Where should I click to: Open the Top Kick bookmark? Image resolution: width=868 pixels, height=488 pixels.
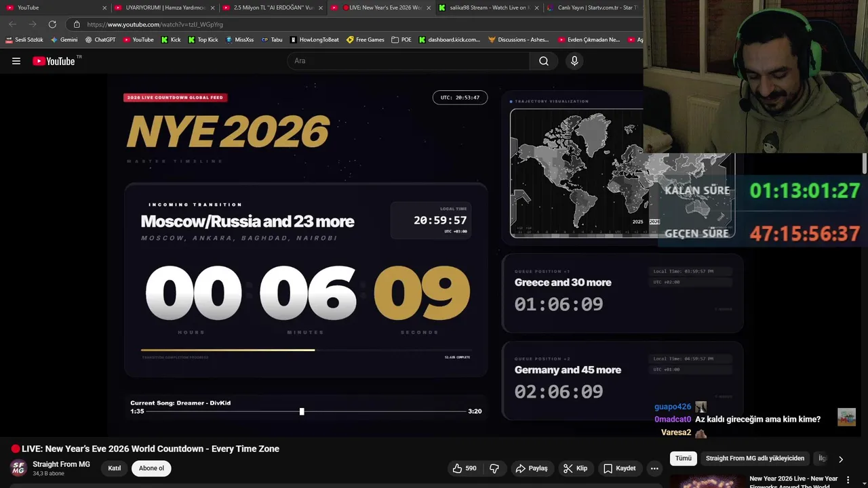tap(203, 40)
